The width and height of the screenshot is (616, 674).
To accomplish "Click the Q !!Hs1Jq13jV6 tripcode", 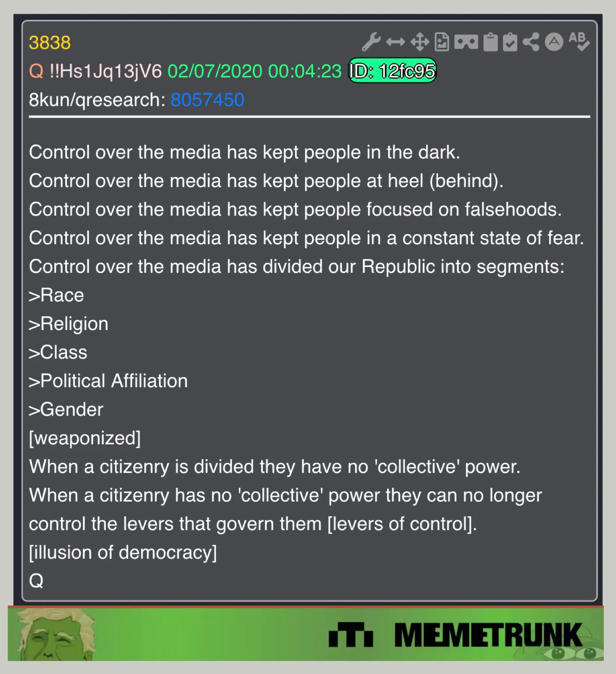I will point(95,71).
